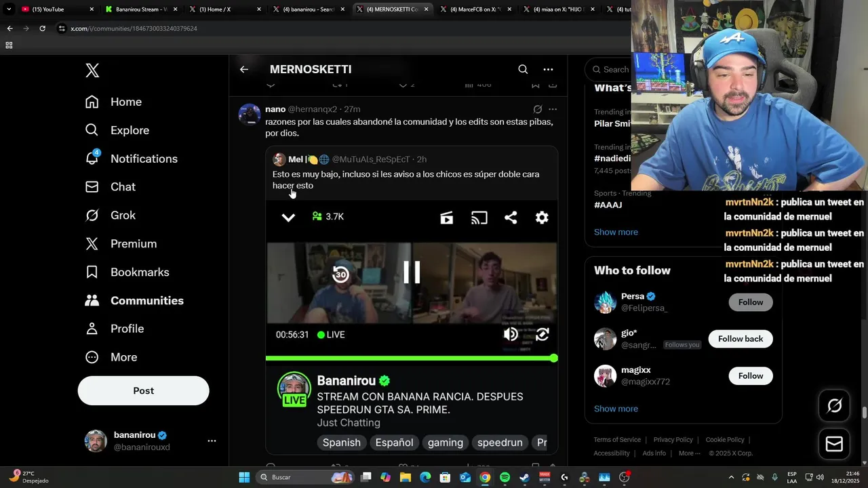The height and width of the screenshot is (488, 868).
Task: Mute the stream volume
Action: tap(511, 334)
